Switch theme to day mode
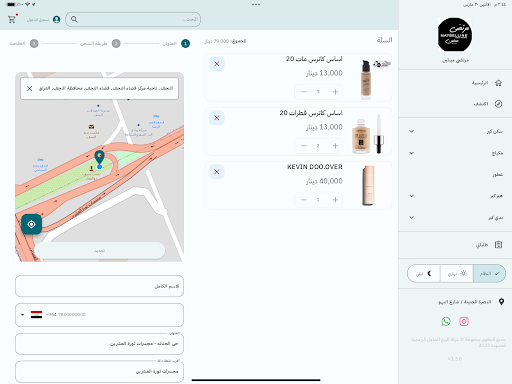This screenshot has width=512, height=384. [457, 274]
